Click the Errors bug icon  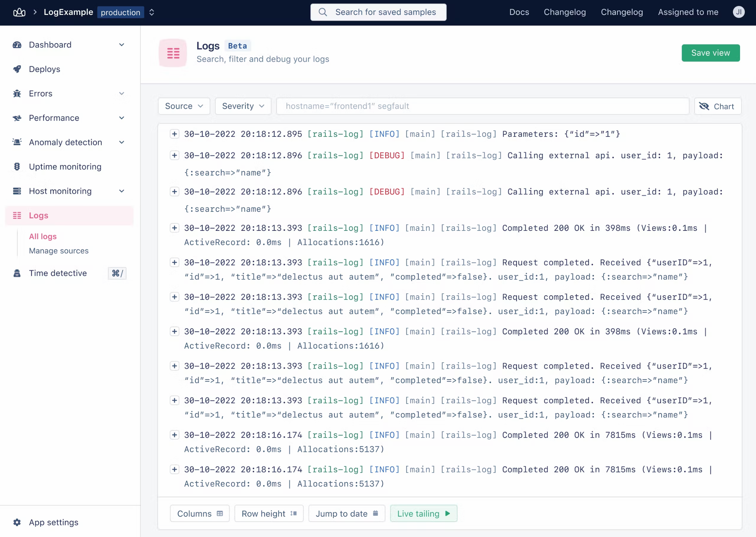click(x=17, y=94)
